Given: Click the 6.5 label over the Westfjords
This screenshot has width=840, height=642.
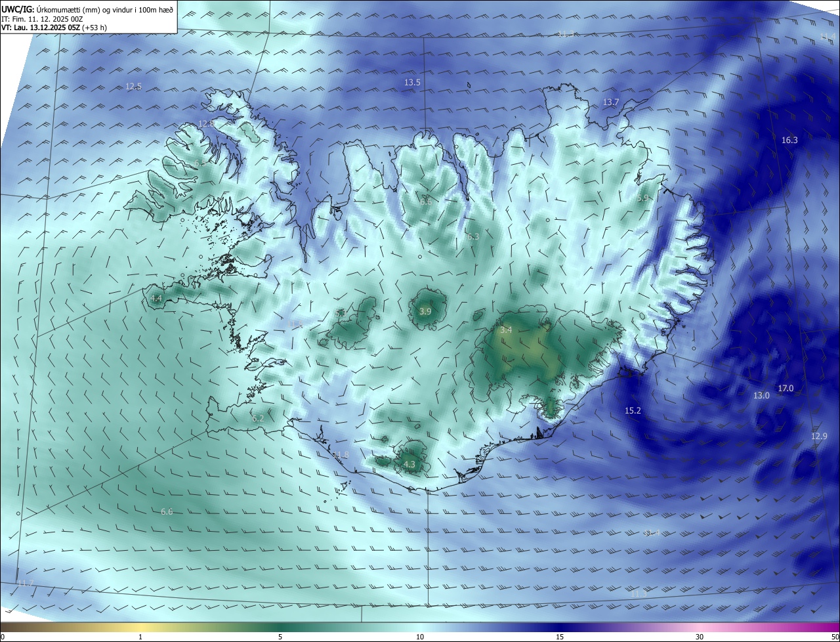Looking at the screenshot, I should coord(199,163).
